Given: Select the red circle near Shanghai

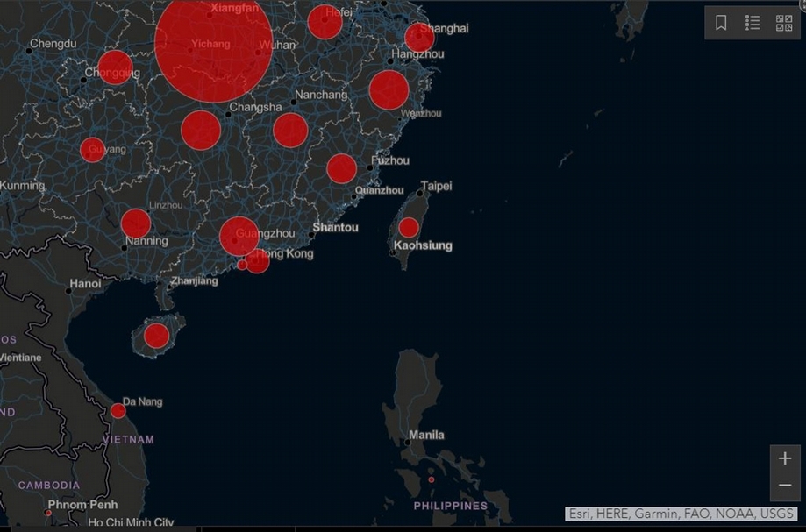Looking at the screenshot, I should pos(419,38).
